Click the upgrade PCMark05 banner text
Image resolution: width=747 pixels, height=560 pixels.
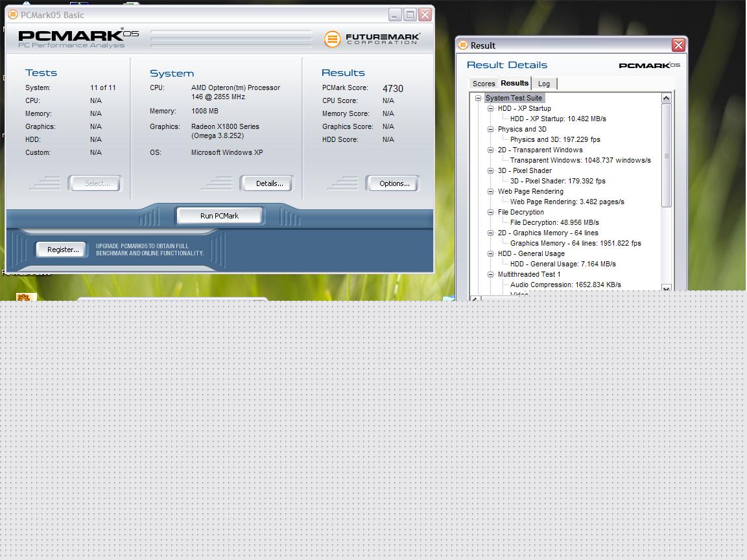point(150,250)
